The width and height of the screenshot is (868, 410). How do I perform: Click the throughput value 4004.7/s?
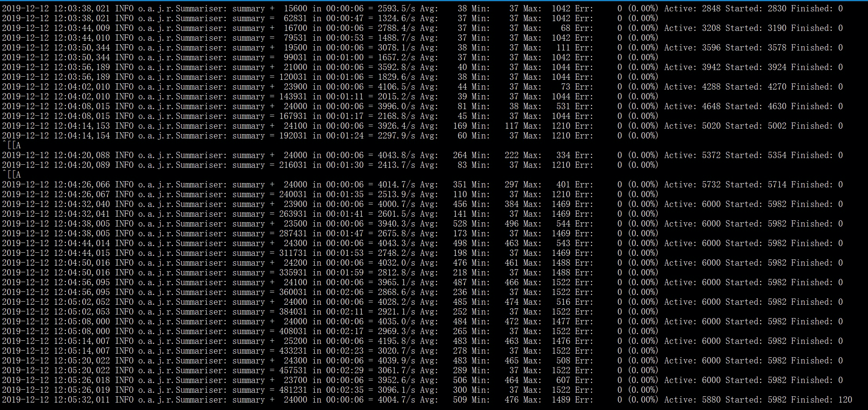(x=396, y=400)
